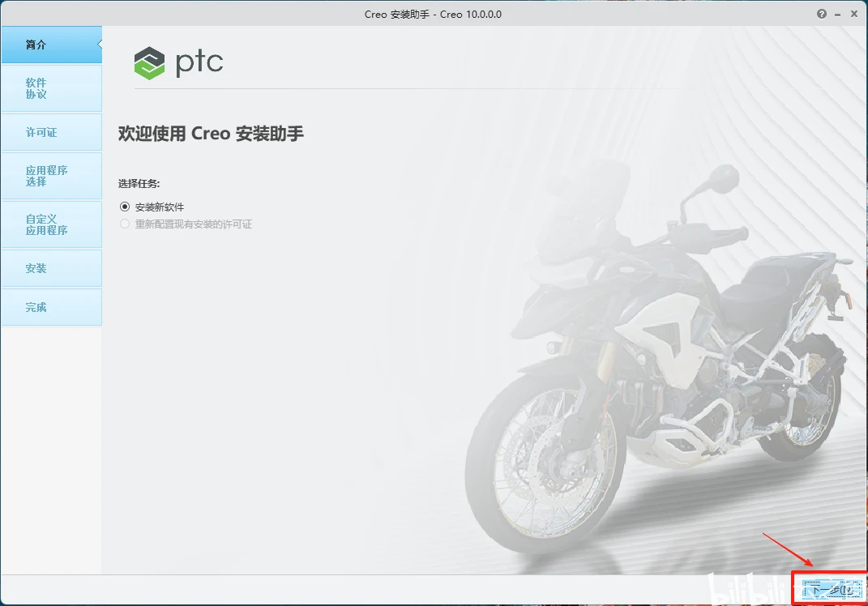
Task: Click the Creo 10.0.0.0 title bar text
Action: (x=434, y=13)
